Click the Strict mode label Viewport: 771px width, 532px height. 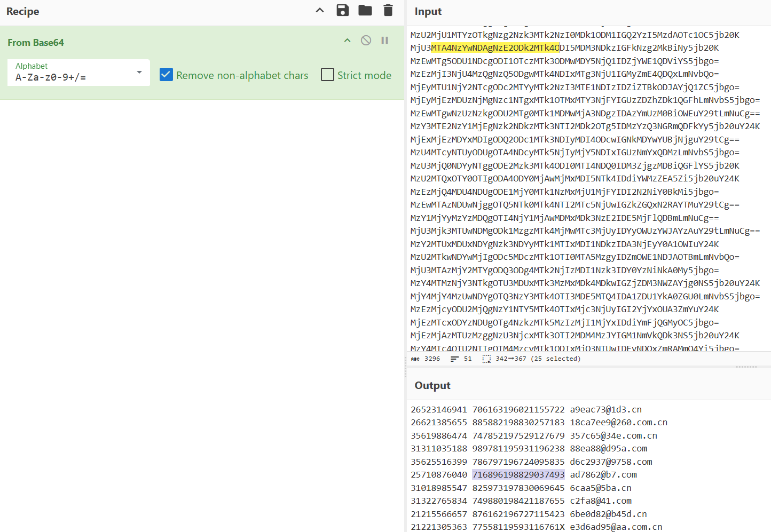(x=364, y=75)
